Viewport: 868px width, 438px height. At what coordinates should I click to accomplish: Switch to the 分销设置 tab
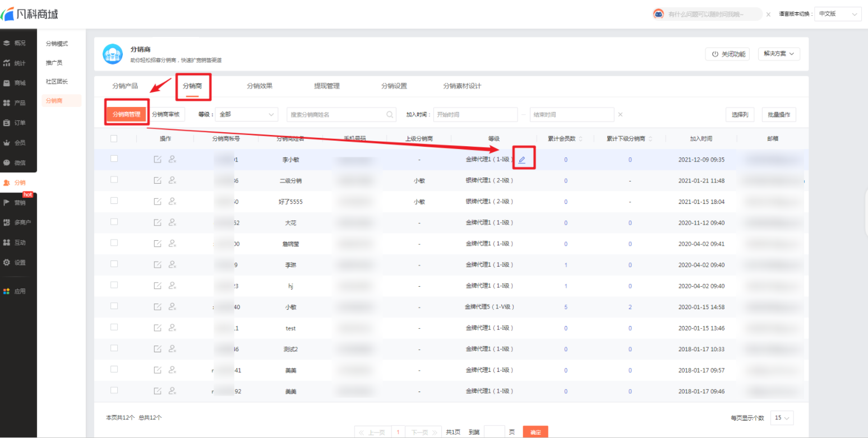click(x=394, y=86)
